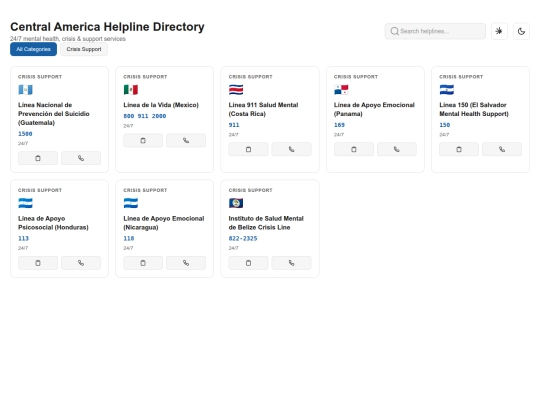Call Línea de la Vida (Mexico)
540x405 pixels.
[x=186, y=141]
